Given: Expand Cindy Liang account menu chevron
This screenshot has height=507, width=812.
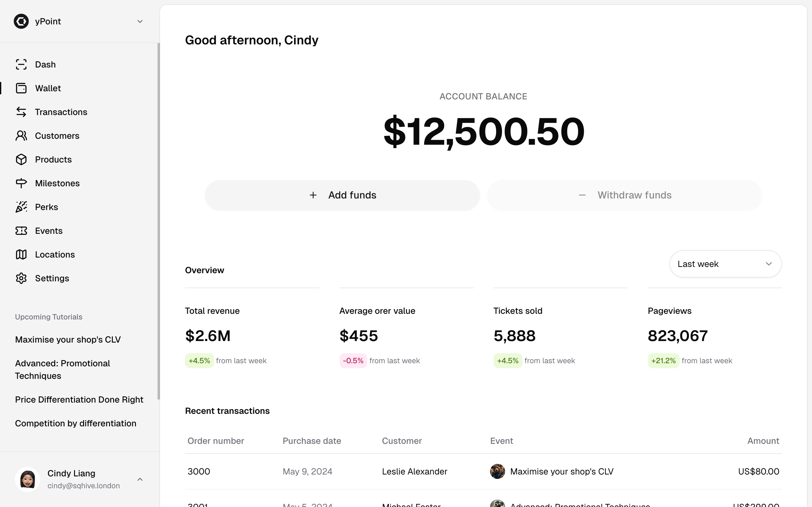Looking at the screenshot, I should (x=140, y=479).
